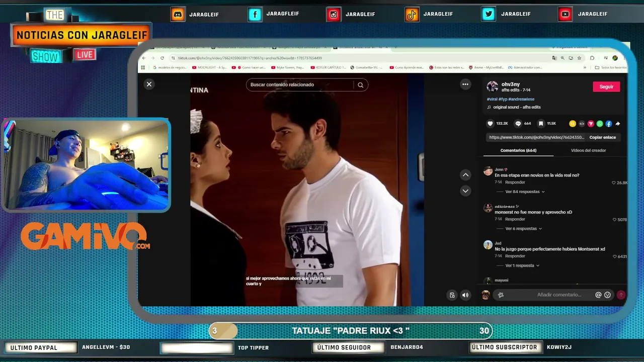
Task: Open the browser apps grid icon
Action: pos(143,67)
